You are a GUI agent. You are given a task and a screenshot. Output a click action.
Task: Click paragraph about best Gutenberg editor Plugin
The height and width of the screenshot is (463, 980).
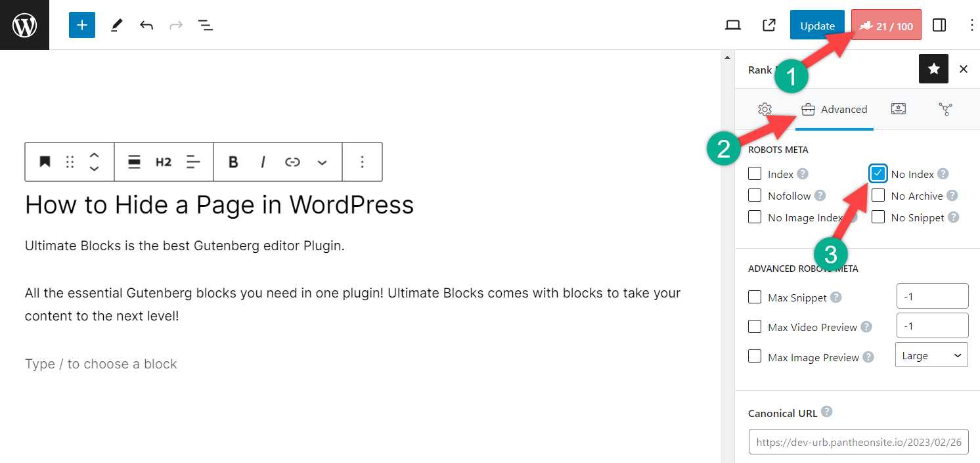click(185, 246)
